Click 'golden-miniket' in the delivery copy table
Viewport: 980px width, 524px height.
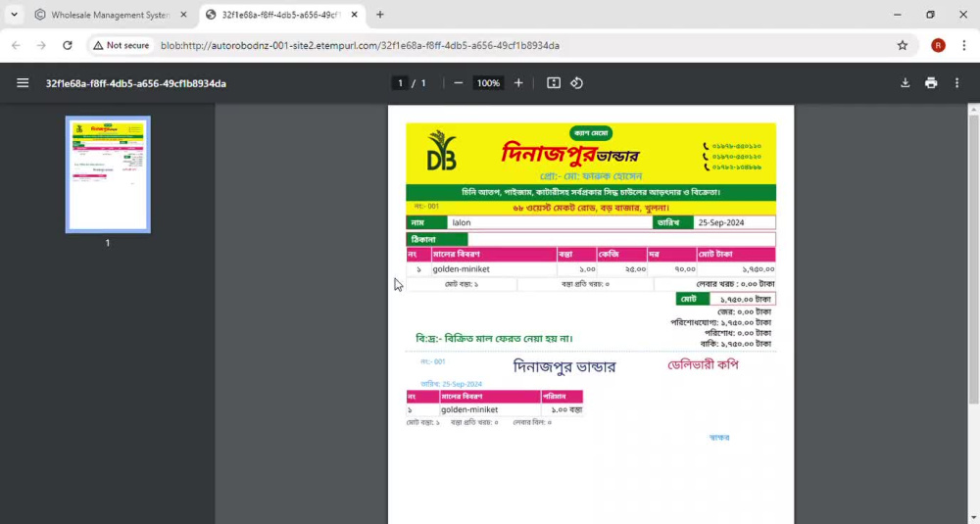tap(469, 409)
